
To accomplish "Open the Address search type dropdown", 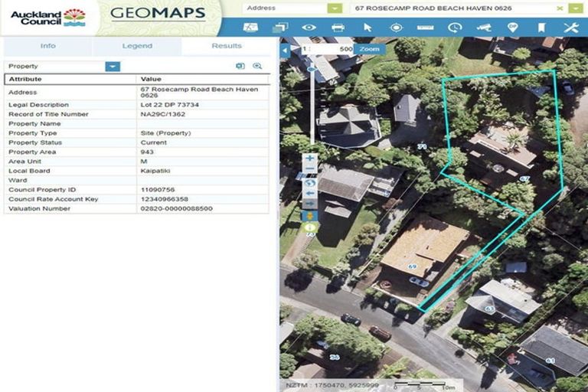I will tap(335, 8).
